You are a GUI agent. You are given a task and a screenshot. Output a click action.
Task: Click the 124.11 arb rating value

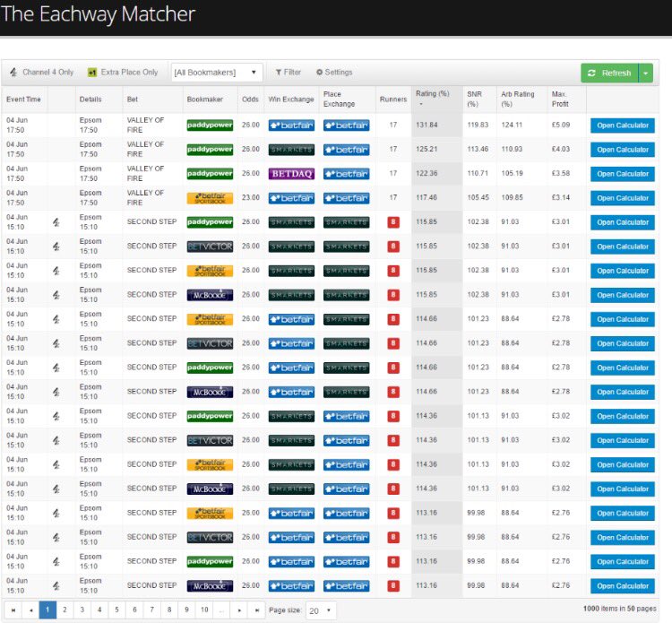[512, 125]
